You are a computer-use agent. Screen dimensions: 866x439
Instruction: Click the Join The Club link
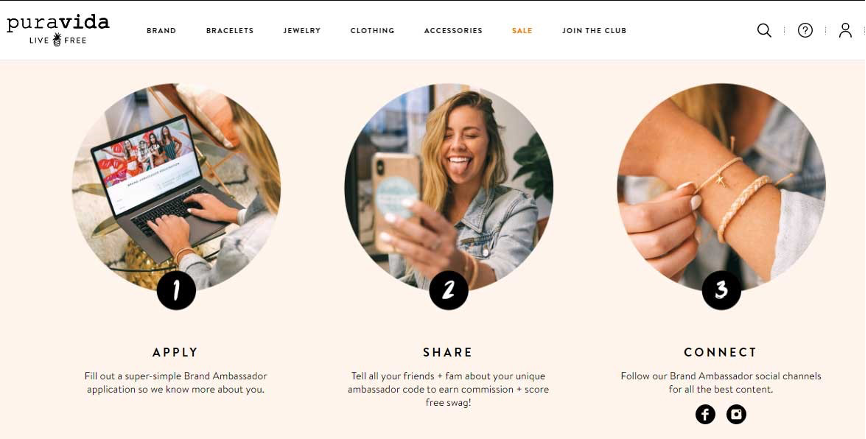point(594,30)
